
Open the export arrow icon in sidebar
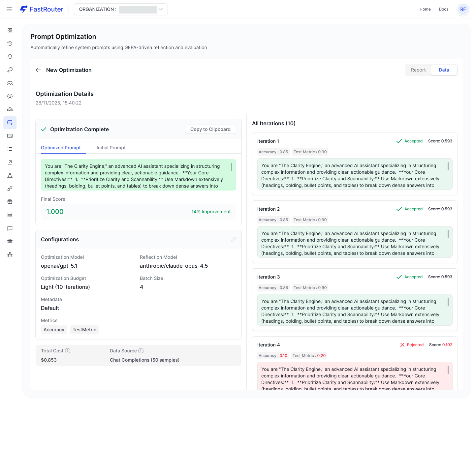point(10,162)
